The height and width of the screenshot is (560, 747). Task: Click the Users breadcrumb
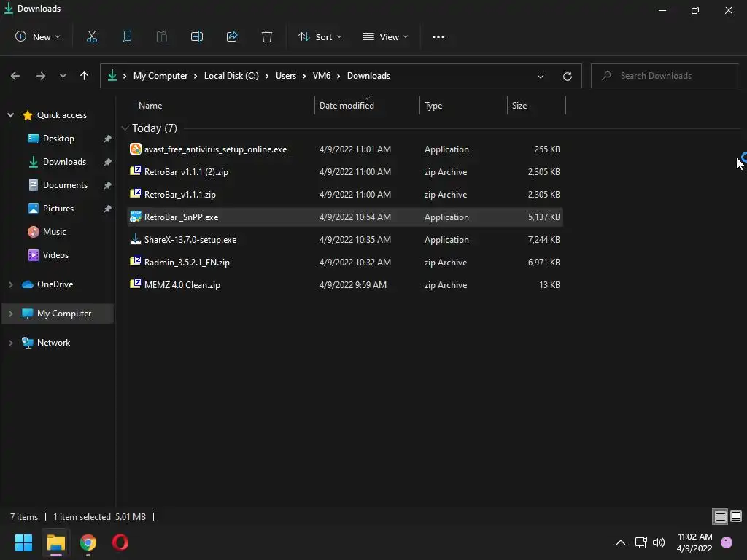point(286,76)
